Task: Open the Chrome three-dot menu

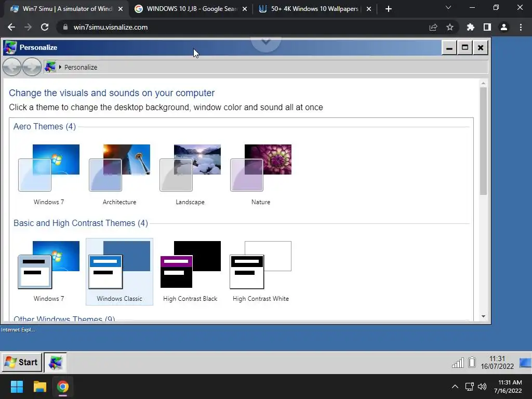Action: coord(521,27)
